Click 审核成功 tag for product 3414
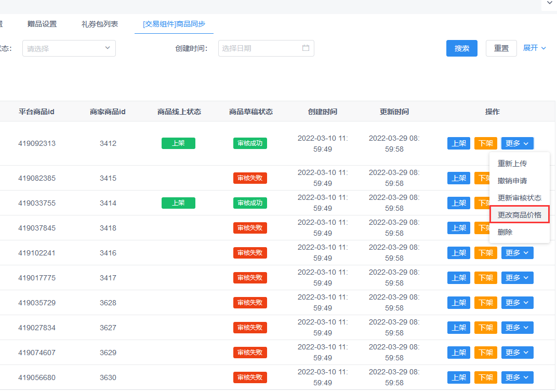Screen dimensions: 557x392 [x=250, y=203]
